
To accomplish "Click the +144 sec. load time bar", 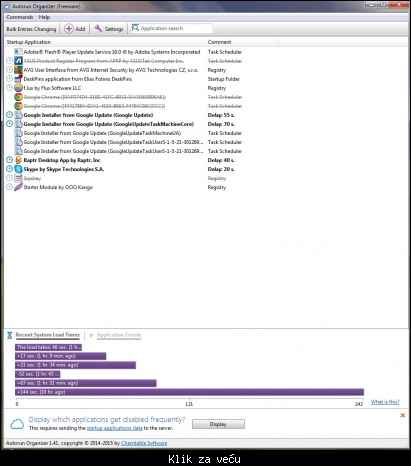I will 189,392.
